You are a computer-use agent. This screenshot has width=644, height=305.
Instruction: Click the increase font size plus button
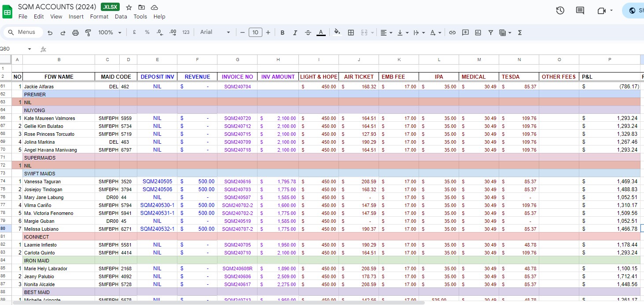click(x=268, y=33)
